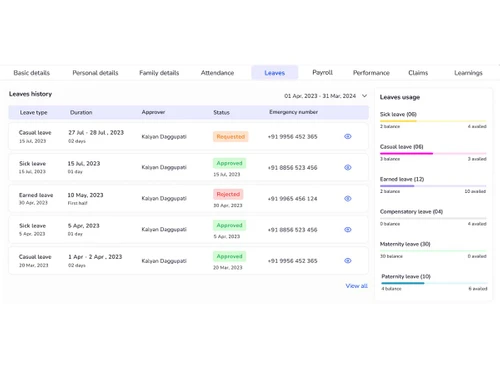This screenshot has height=375, width=500.
Task: Open the Claims tab
Action: tap(418, 73)
